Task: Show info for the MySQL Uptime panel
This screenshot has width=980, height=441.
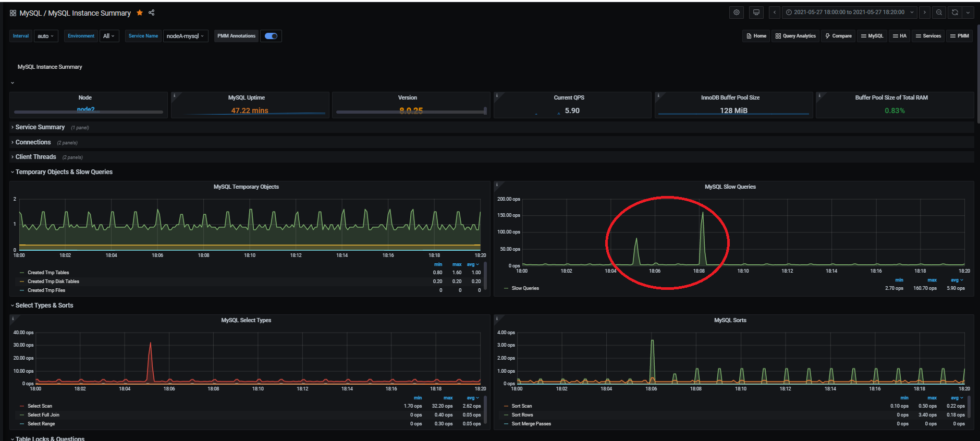Action: pyautogui.click(x=174, y=95)
